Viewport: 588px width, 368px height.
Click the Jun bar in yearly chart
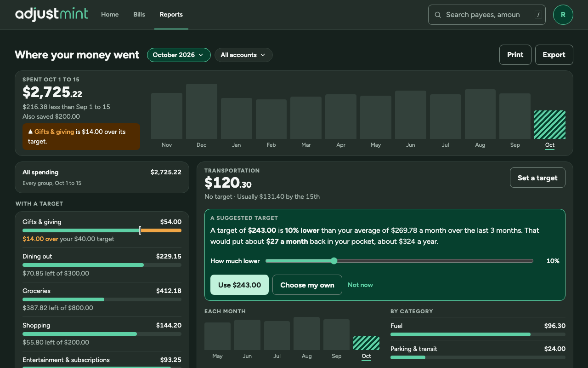pyautogui.click(x=411, y=115)
